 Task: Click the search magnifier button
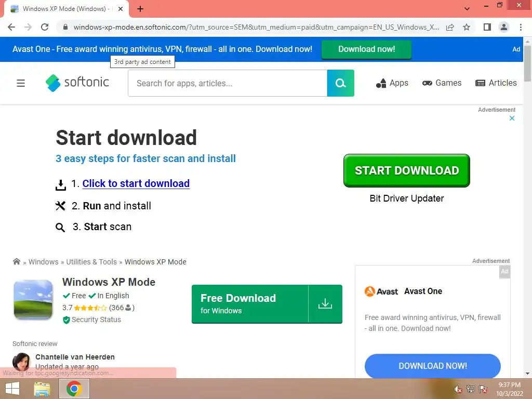coord(341,83)
